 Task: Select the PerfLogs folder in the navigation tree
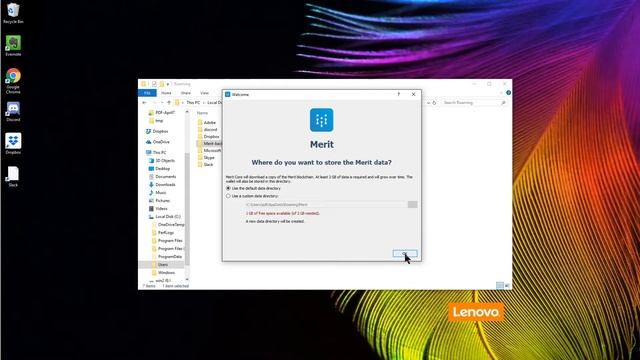[163, 233]
